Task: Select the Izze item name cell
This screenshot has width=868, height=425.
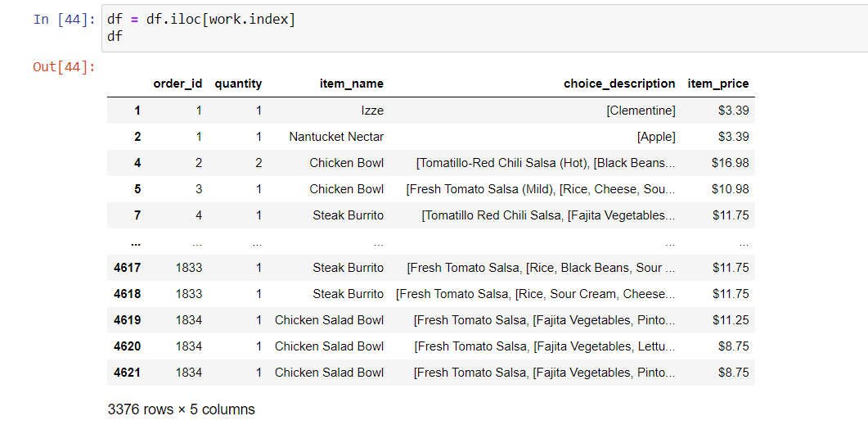Action: pyautogui.click(x=371, y=111)
